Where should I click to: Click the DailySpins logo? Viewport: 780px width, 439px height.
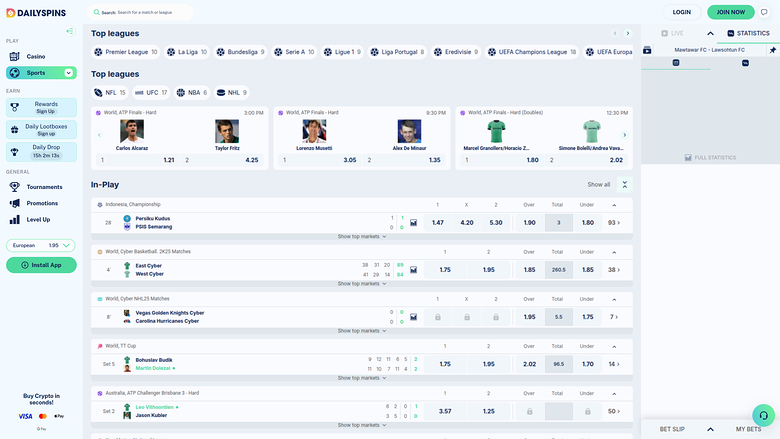[x=36, y=13]
